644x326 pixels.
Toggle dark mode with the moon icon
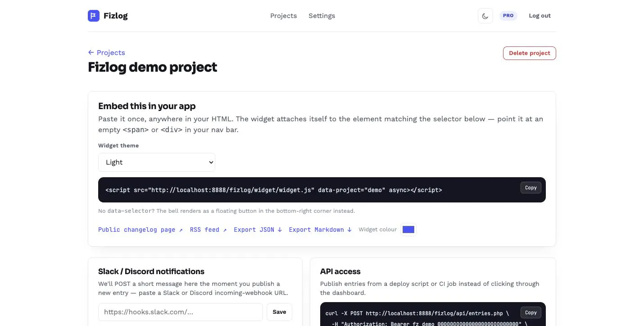(x=485, y=16)
